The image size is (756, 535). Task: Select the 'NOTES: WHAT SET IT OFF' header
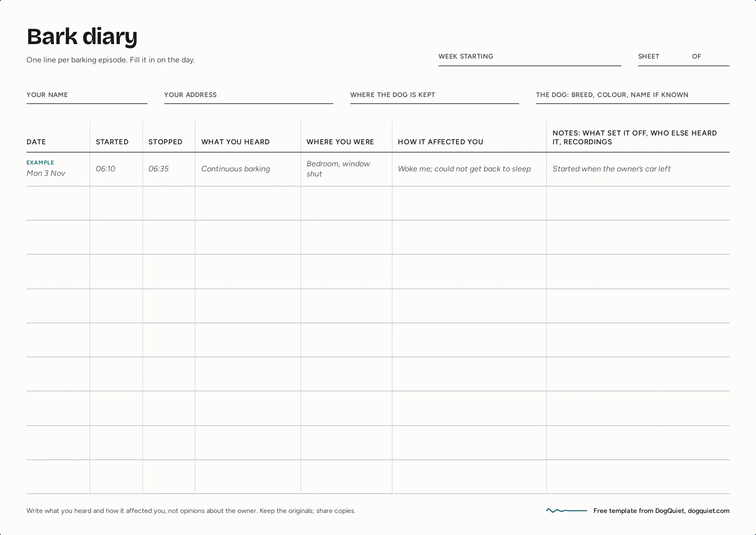[x=634, y=137]
